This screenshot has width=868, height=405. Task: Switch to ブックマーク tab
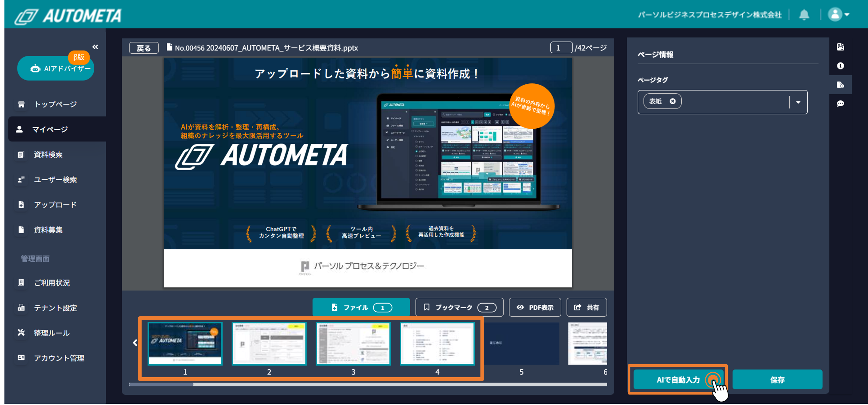459,307
